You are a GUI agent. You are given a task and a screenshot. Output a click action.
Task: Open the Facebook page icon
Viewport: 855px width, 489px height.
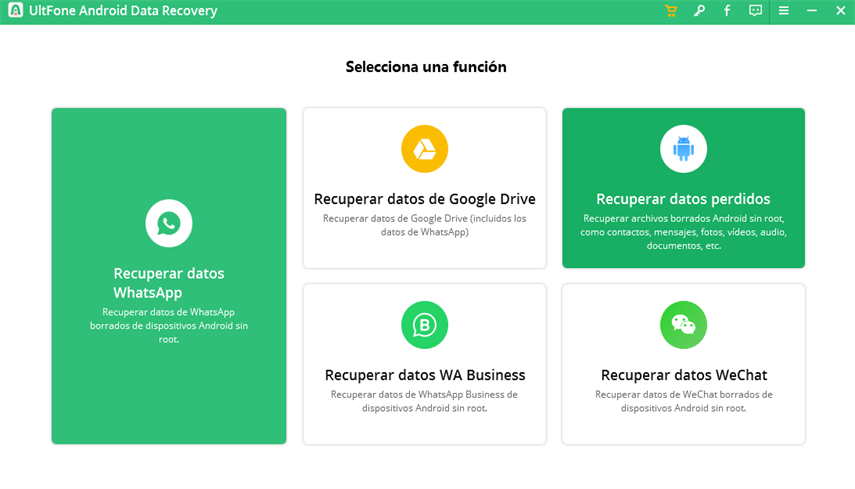[x=727, y=11]
